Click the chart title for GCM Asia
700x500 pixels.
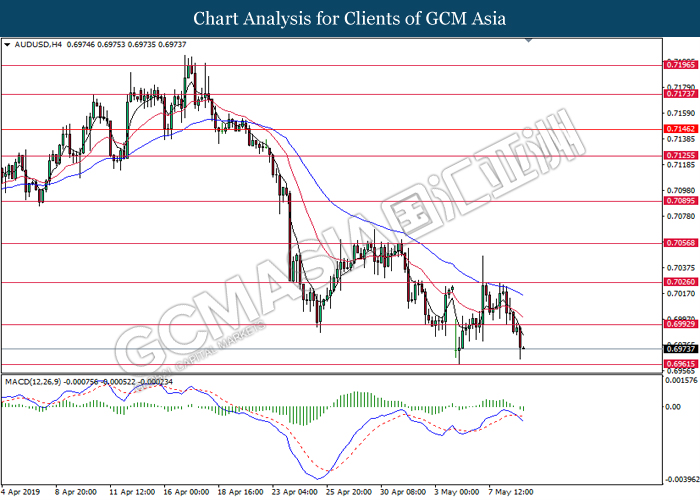click(350, 18)
